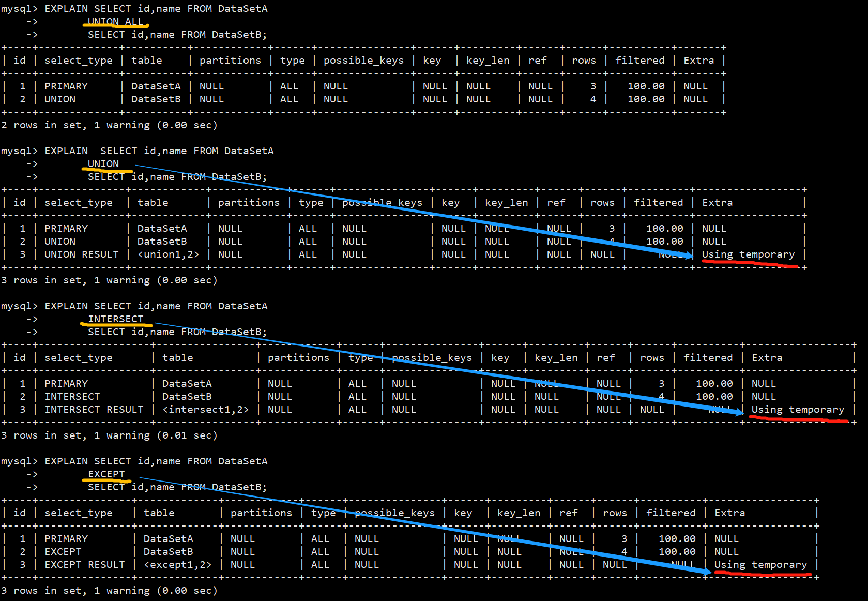Click the 'EXCEPT RESULT' select_type cell
The width and height of the screenshot is (868, 601).
(85, 565)
